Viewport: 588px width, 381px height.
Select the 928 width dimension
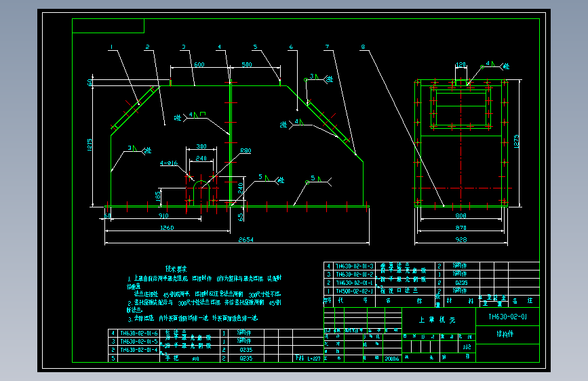pos(461,239)
